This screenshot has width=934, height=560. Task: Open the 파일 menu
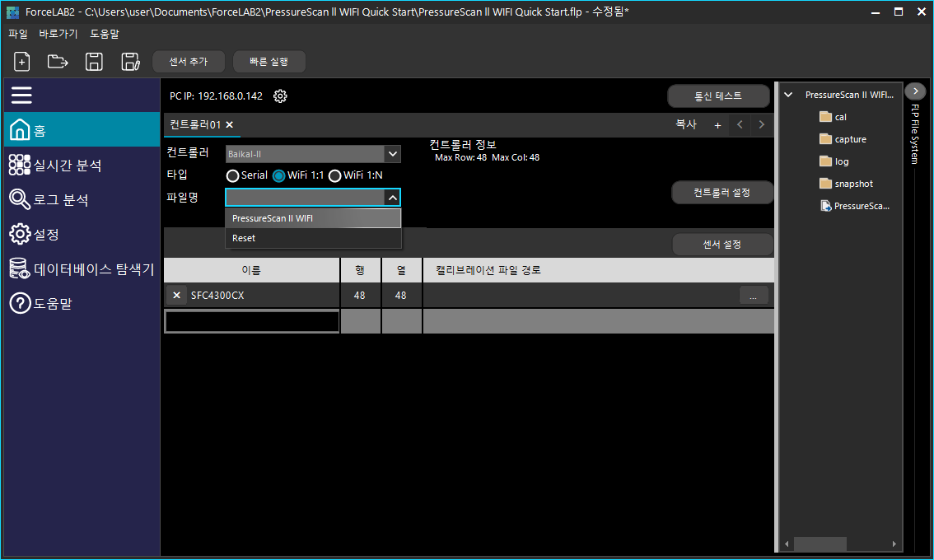(18, 34)
